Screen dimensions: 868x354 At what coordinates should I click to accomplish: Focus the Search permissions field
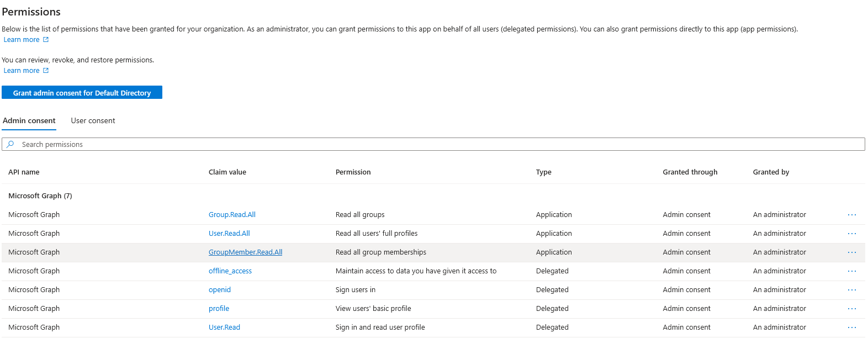tap(433, 144)
